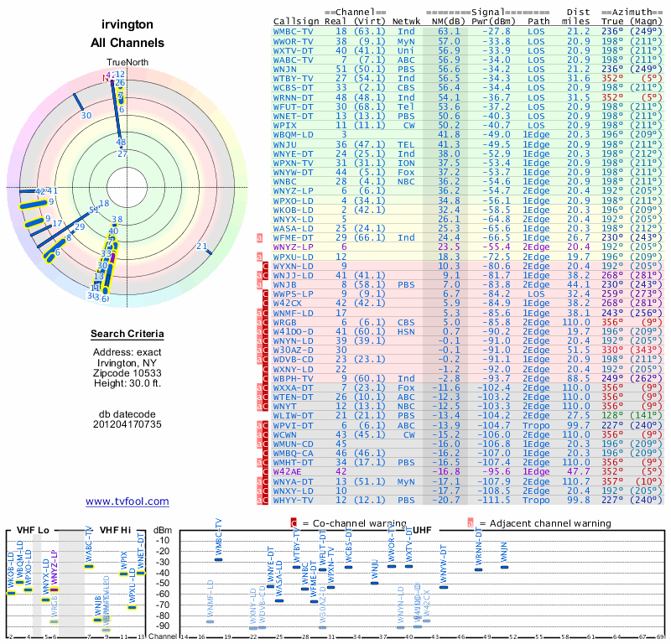This screenshot has height=644, width=671.
Task: Select the WTBY-TV callsign in the table
Action: [293, 78]
